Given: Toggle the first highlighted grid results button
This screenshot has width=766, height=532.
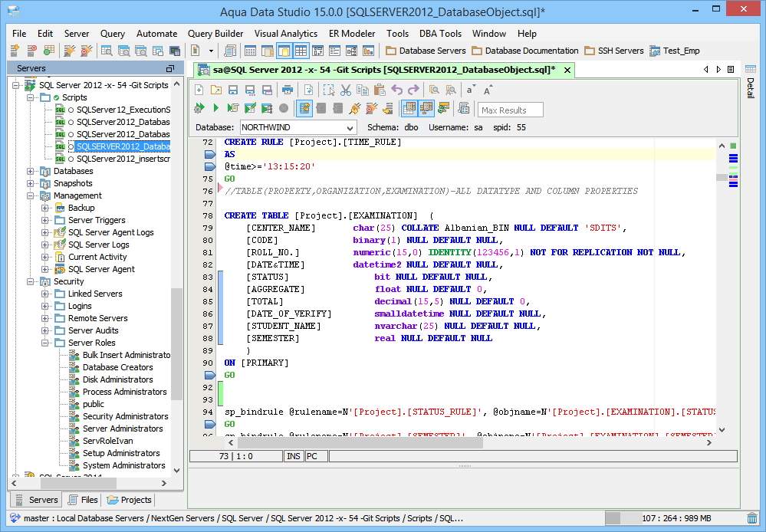Looking at the screenshot, I should click(409, 109).
